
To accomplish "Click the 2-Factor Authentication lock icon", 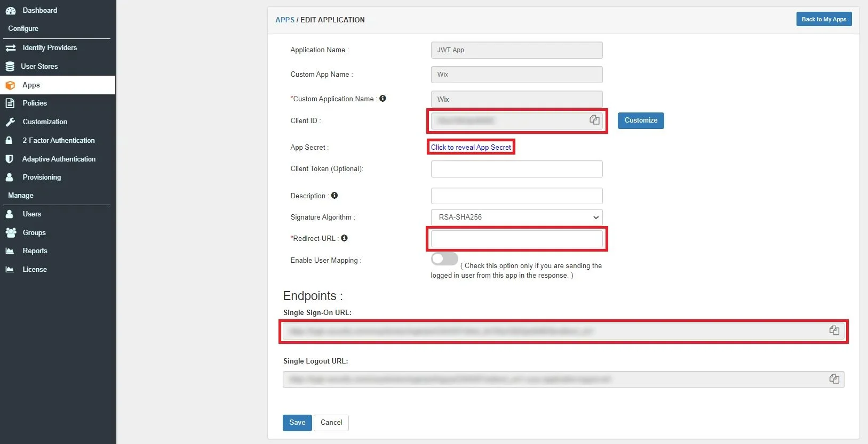I will coord(9,140).
